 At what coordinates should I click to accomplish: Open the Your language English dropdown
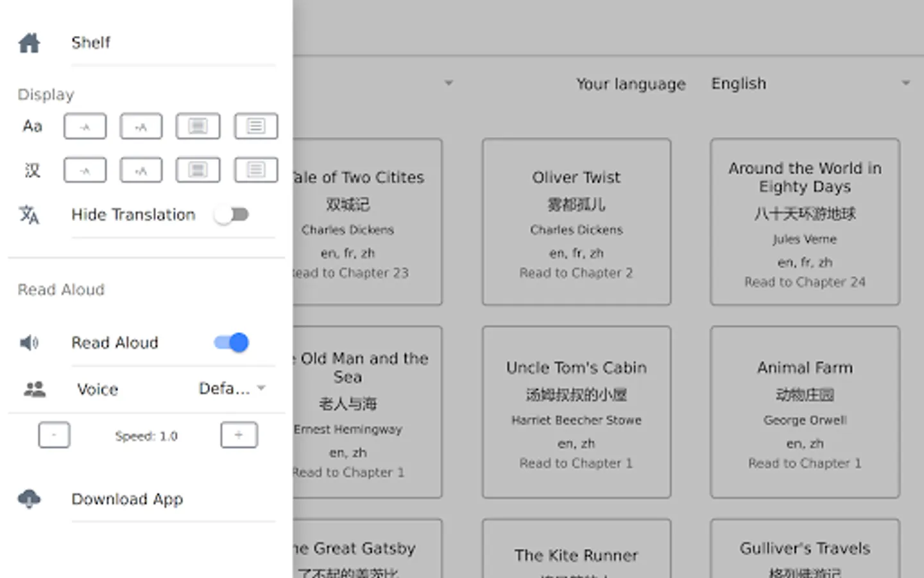tap(810, 83)
